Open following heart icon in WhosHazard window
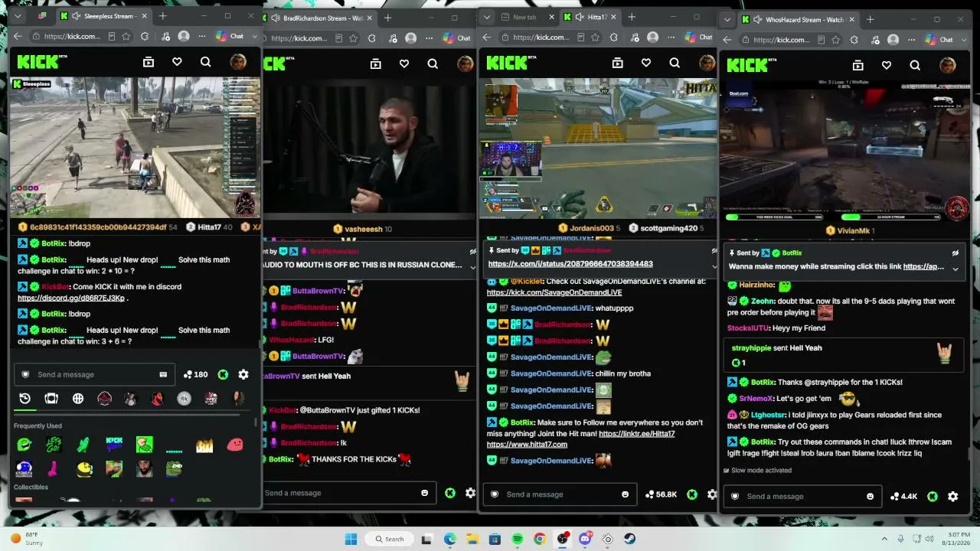Viewport: 980px width, 551px height. coord(887,65)
